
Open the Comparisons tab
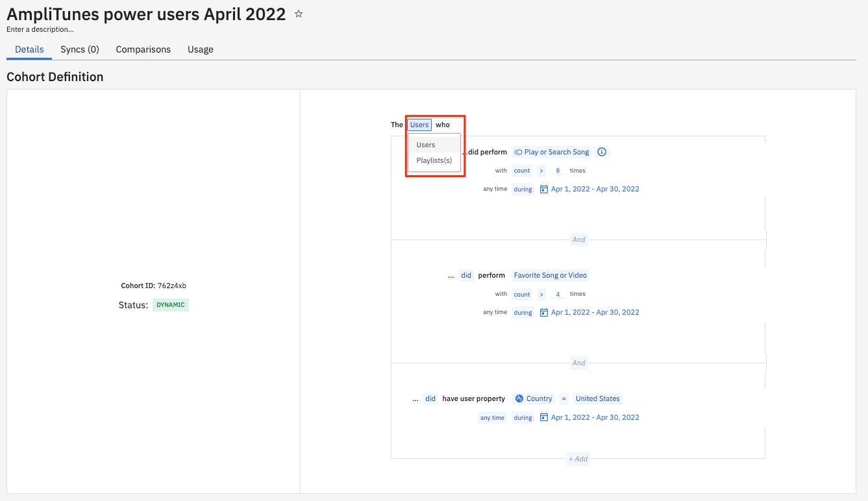click(143, 49)
